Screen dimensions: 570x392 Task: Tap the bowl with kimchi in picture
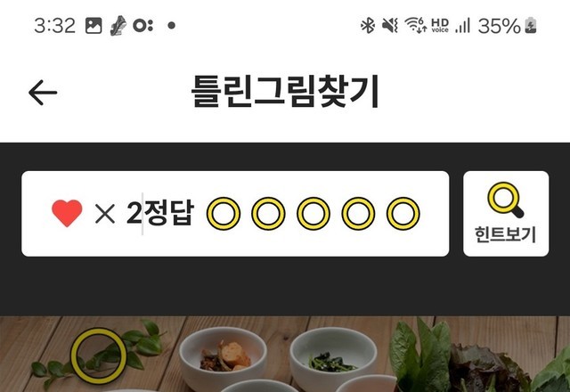[223, 356]
